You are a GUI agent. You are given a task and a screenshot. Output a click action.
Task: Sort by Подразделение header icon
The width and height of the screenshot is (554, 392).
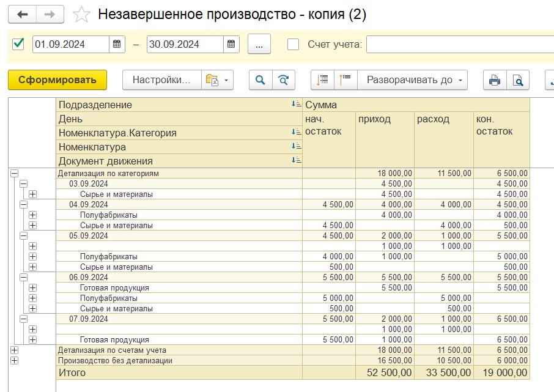click(296, 104)
